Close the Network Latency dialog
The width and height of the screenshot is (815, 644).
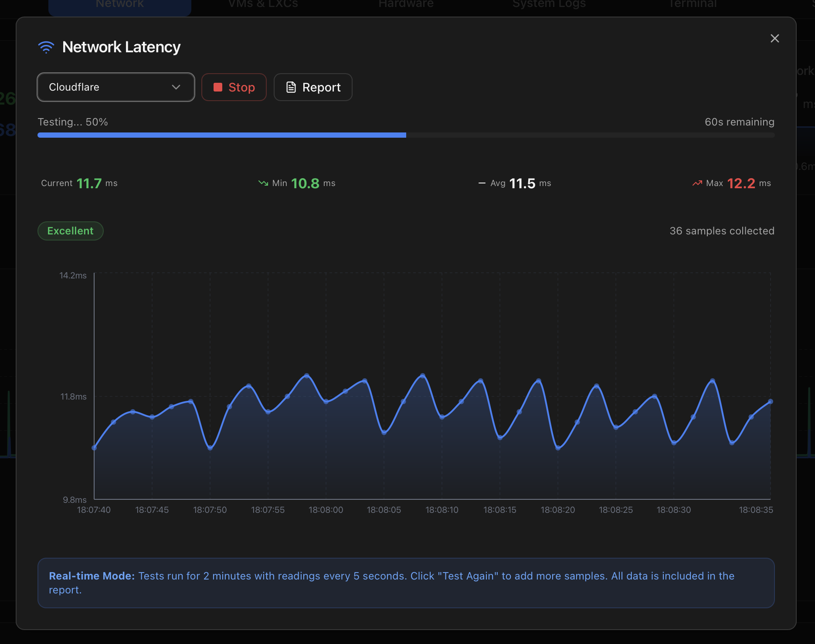(774, 38)
